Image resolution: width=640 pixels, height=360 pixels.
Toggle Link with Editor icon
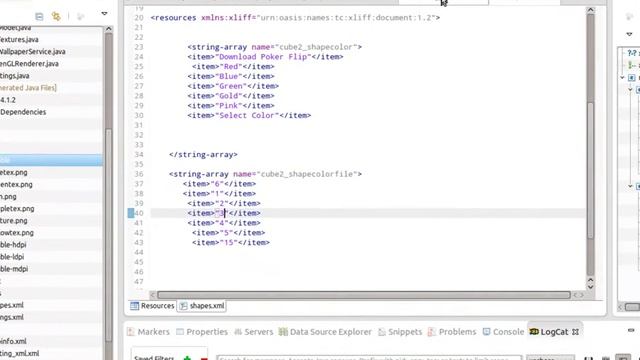pos(56,16)
